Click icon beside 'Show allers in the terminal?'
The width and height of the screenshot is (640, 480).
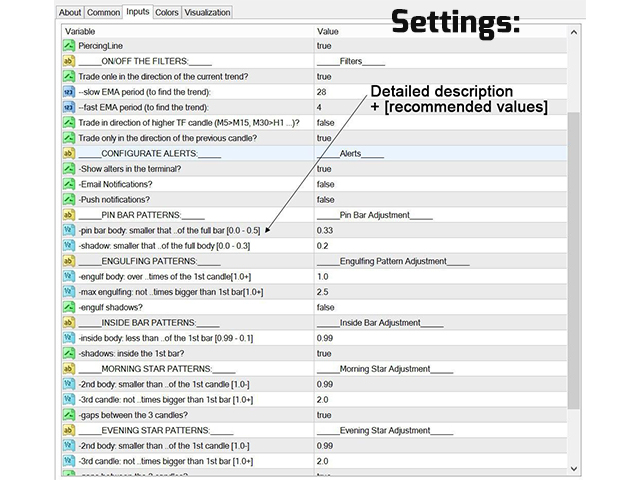pos(69,169)
